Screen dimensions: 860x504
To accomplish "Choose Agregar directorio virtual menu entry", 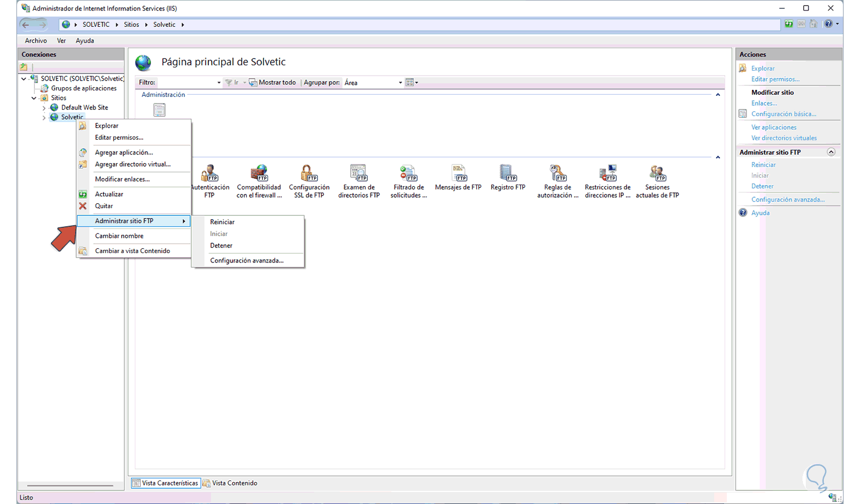I will coord(134,164).
